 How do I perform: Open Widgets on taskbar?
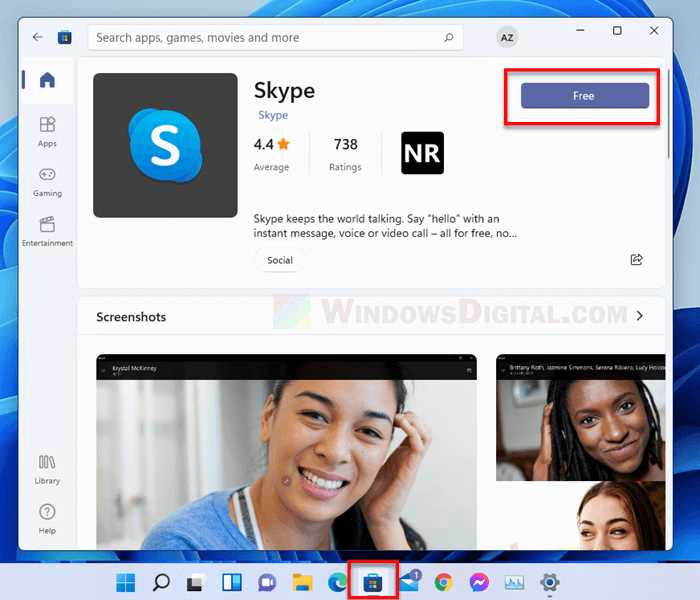(x=232, y=583)
